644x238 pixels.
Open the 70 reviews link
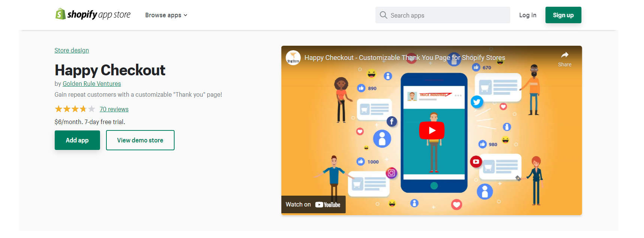pos(114,109)
